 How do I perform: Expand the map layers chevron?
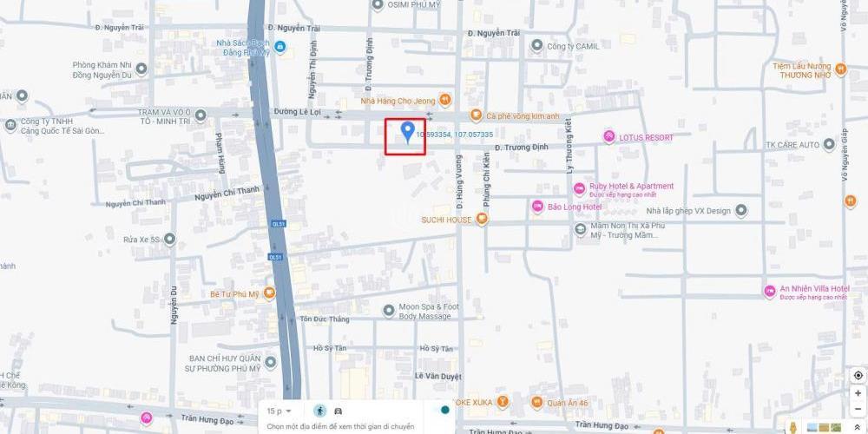coord(858,427)
